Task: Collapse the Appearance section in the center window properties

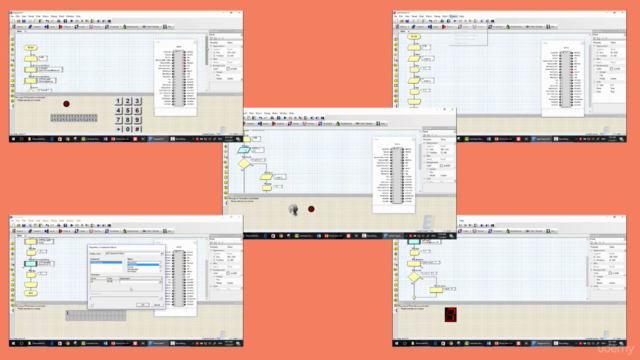Action: pos(424,143)
